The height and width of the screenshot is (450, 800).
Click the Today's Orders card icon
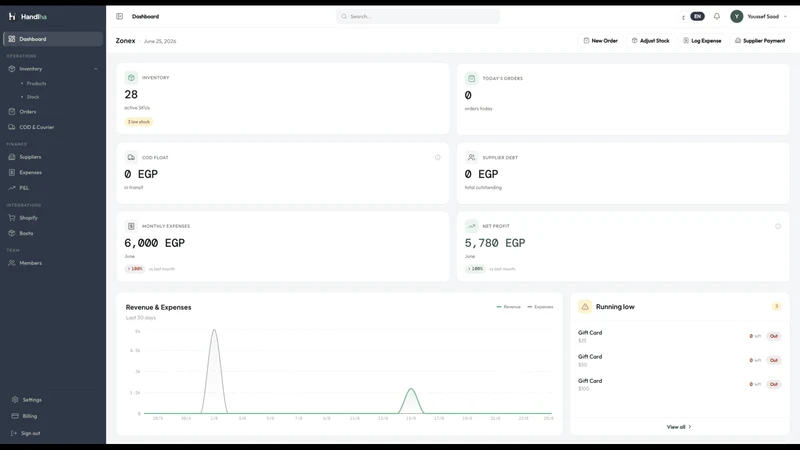pyautogui.click(x=471, y=78)
